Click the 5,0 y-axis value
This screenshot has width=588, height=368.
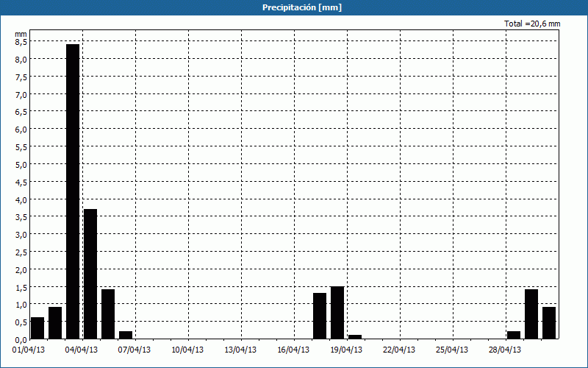(x=21, y=164)
